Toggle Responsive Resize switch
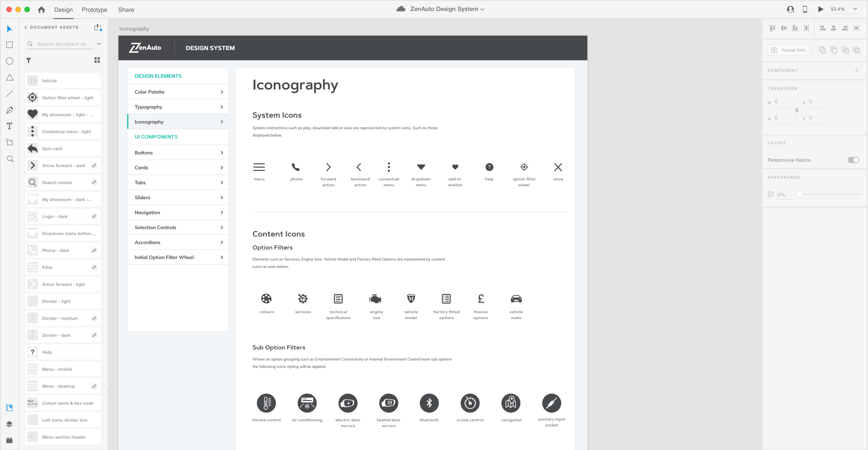 coord(853,160)
